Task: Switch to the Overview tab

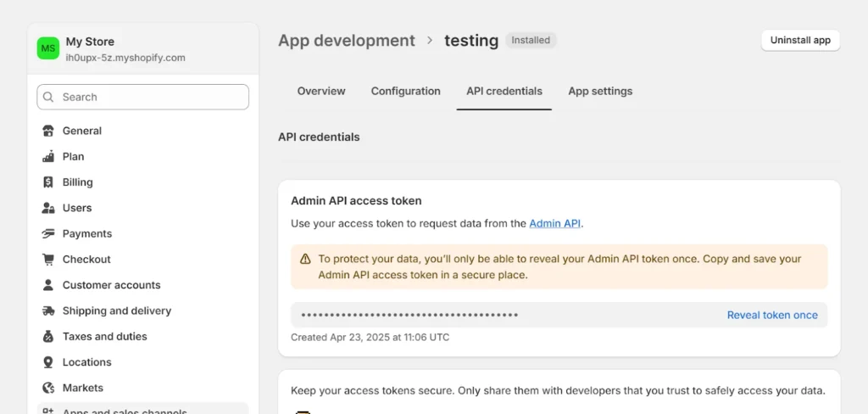Action: tap(321, 91)
